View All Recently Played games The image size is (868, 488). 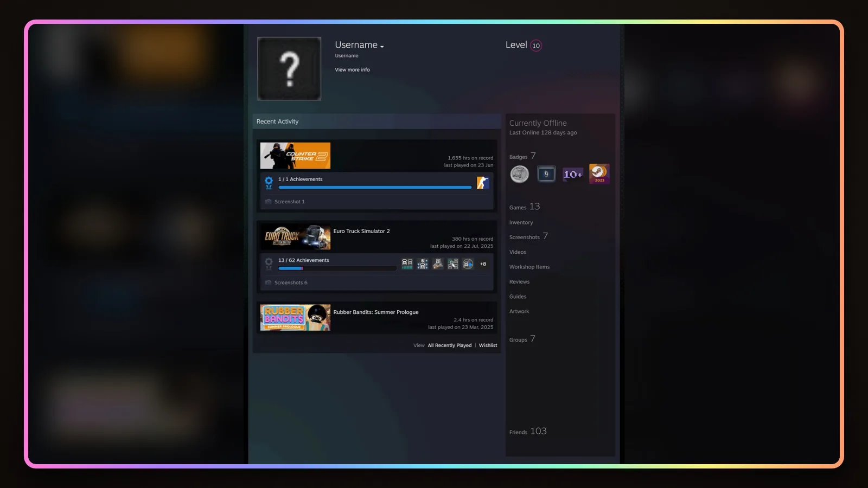coord(449,345)
